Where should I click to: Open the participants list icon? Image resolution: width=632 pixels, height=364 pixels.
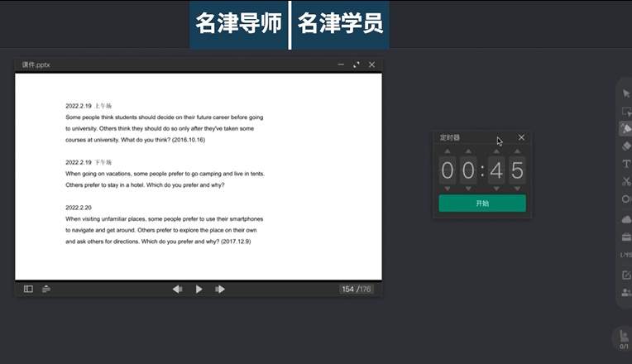(x=626, y=293)
